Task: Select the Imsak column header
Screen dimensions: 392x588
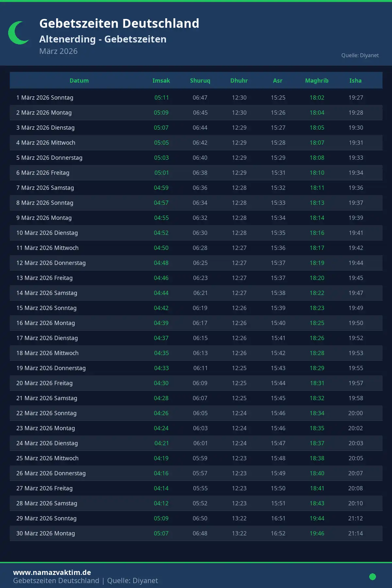Action: point(161,81)
